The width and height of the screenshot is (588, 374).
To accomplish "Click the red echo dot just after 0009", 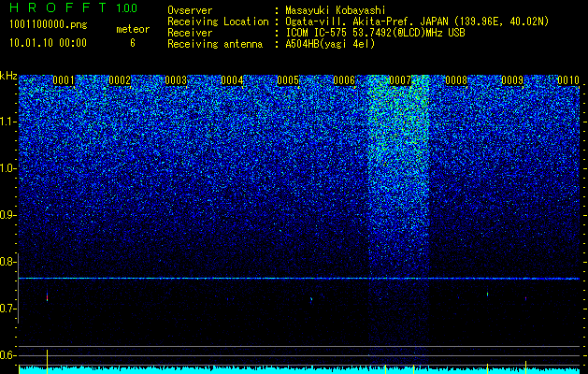I will (525, 298).
